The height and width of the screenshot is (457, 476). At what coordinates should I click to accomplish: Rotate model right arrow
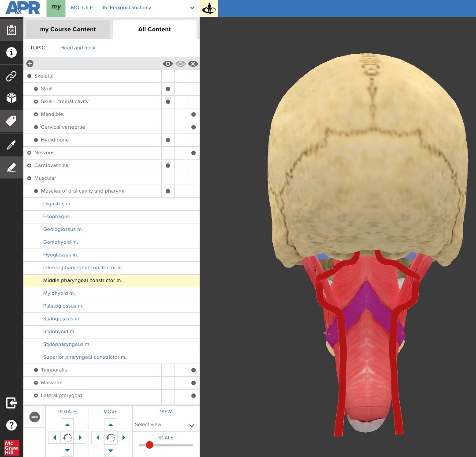pos(80,438)
